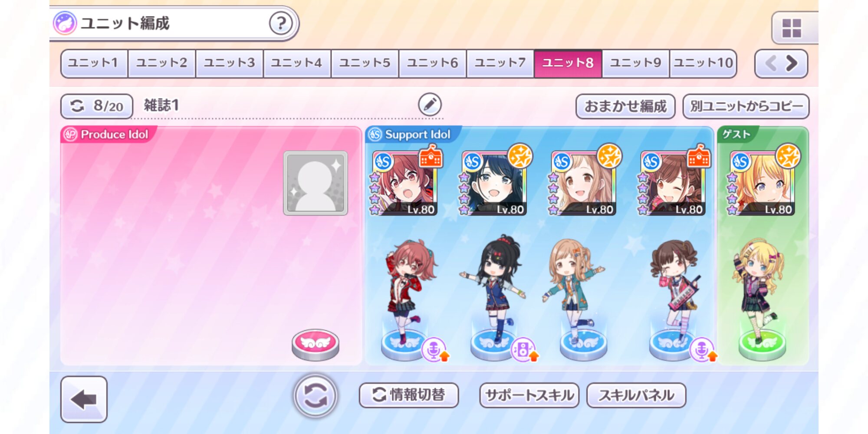
Task: Show previous unit tabs with left chevron
Action: [x=771, y=63]
